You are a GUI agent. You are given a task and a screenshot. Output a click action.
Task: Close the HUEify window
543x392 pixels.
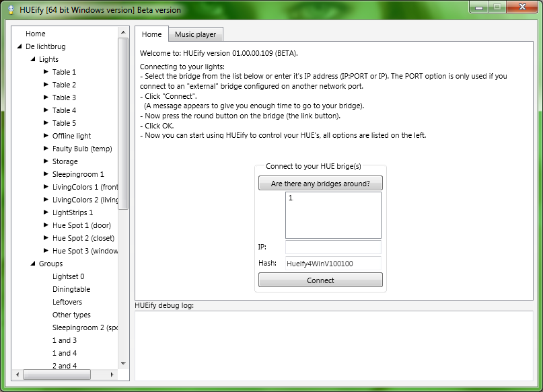[523, 7]
